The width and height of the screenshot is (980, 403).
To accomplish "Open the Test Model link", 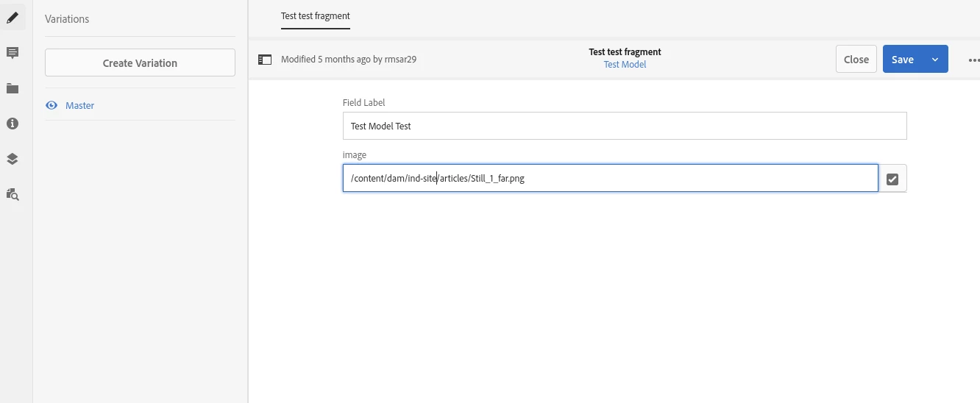I will [x=625, y=64].
